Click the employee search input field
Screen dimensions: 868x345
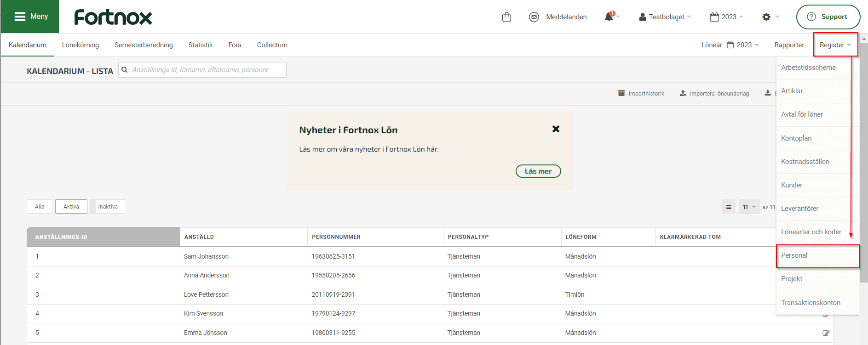tap(202, 70)
